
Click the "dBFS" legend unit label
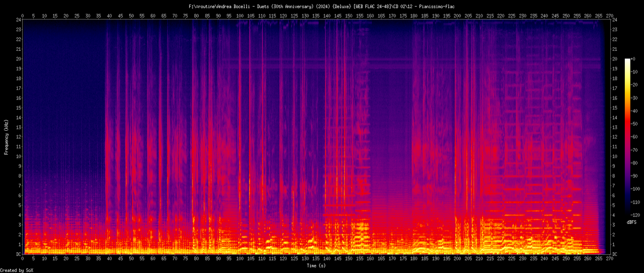pyautogui.click(x=632, y=222)
